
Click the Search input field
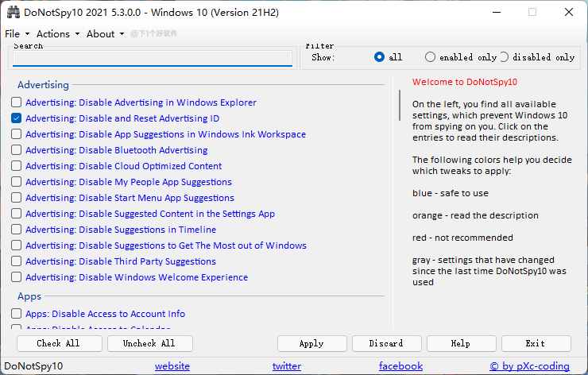153,59
